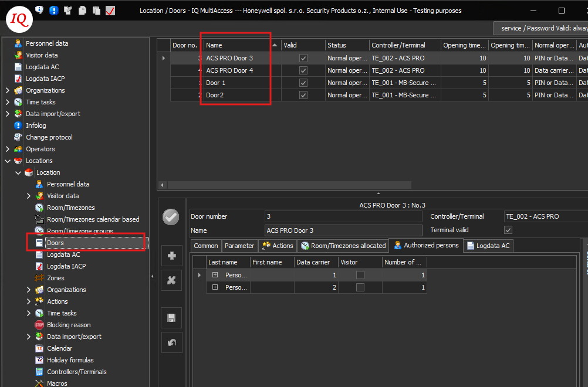Image resolution: width=588 pixels, height=387 pixels.
Task: Click the IQ application logo button
Action: click(x=19, y=19)
